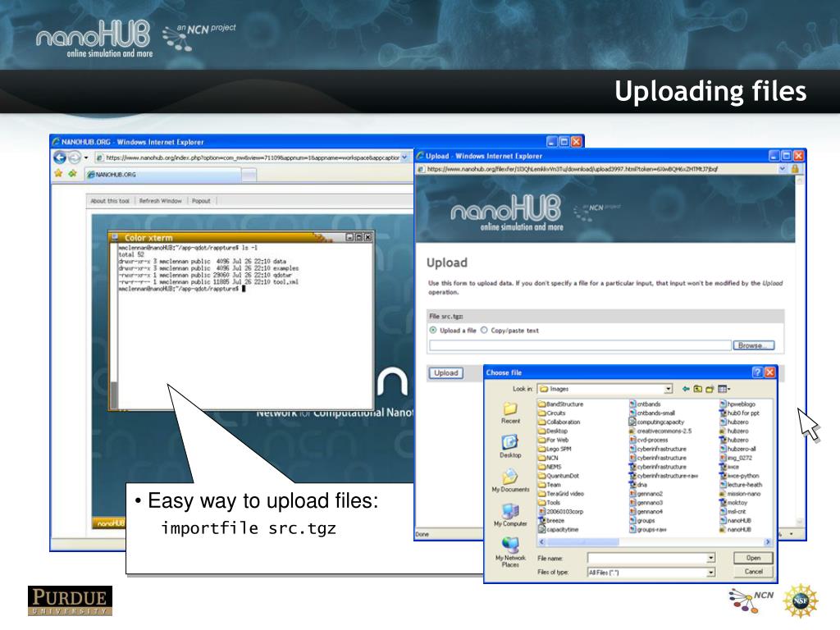Expand the Files of type dropdown
Screen dimensions: 840x630
coord(710,573)
